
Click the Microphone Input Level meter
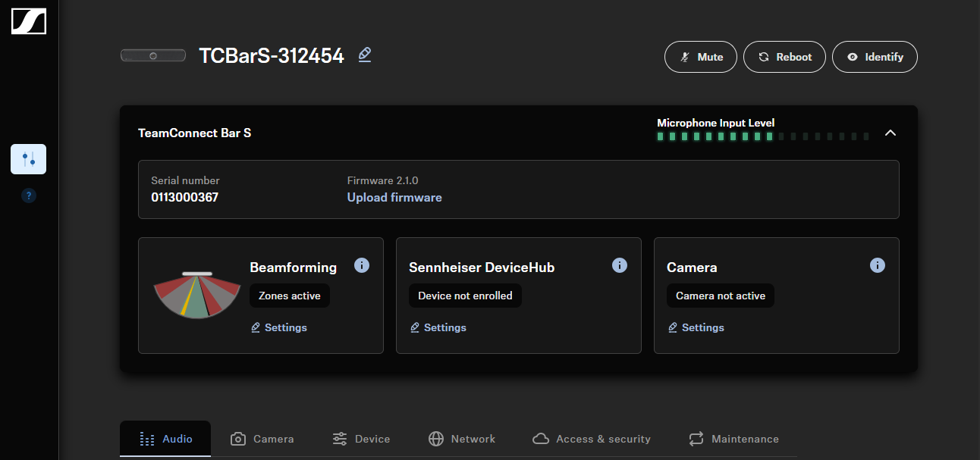click(763, 136)
